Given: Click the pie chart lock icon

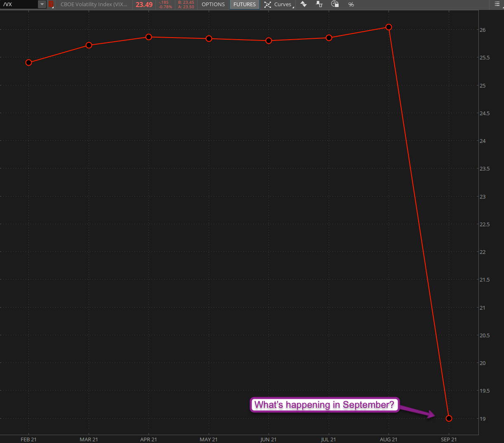Looking at the screenshot, I should click(x=335, y=5).
